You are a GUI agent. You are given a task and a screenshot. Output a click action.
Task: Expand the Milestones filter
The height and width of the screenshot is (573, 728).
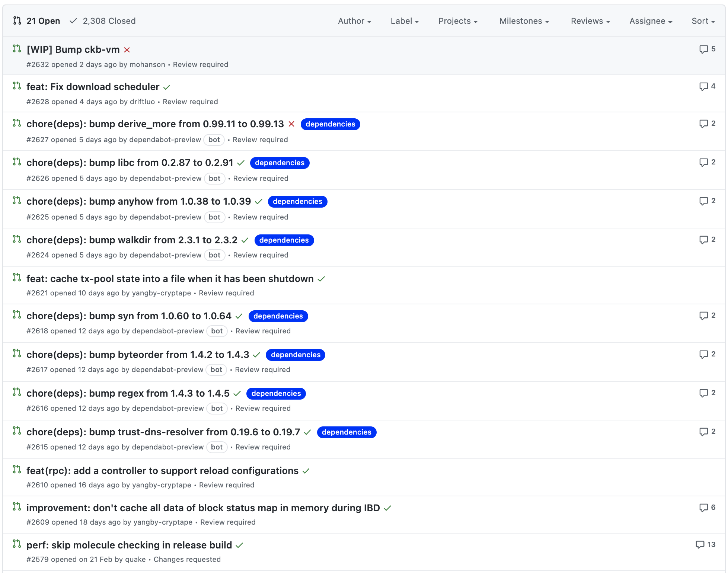[524, 21]
